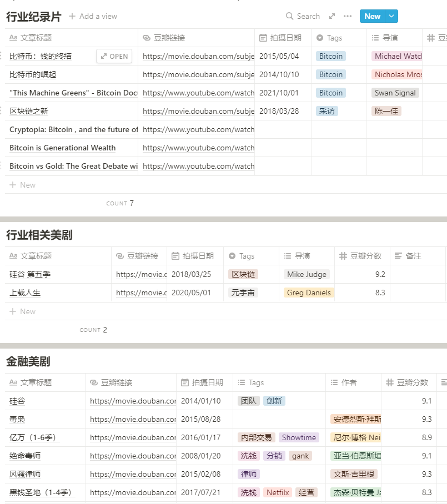Image resolution: width=447 pixels, height=504 pixels.
Task: Click the select icon beside Tags in 行业相关美剧
Action: pyautogui.click(x=232, y=256)
